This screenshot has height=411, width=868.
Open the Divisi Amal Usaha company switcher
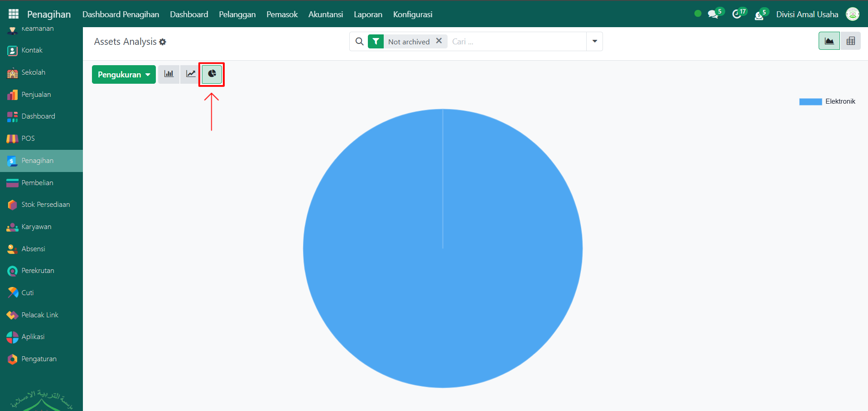[807, 14]
